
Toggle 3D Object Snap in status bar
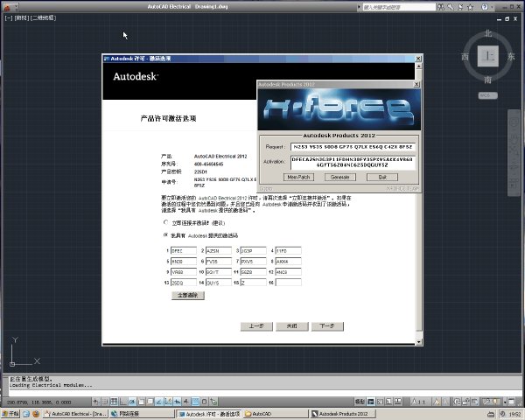(150, 402)
